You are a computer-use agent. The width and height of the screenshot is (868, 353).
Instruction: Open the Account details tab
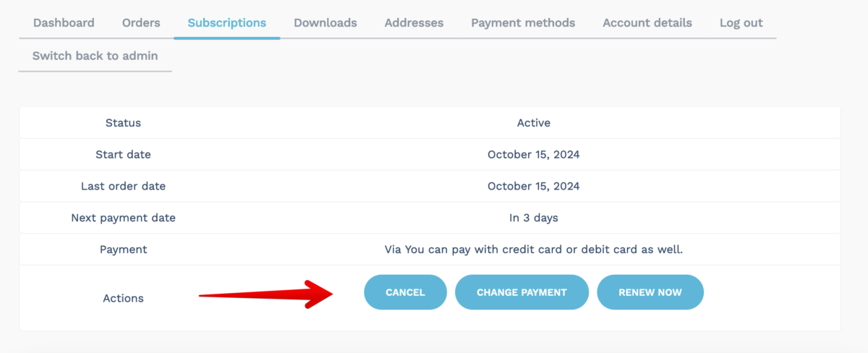pos(647,22)
